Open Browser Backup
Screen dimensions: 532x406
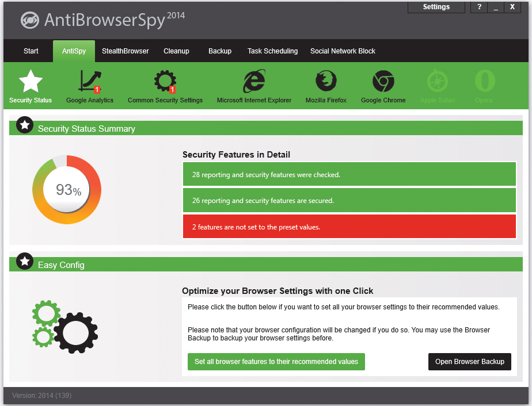(469, 362)
